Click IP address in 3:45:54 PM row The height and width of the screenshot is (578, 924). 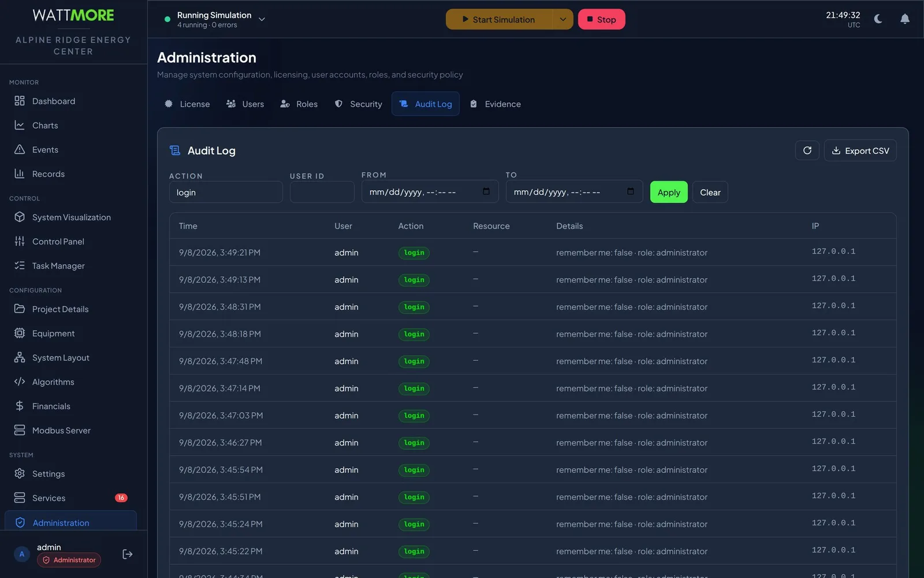[833, 469]
